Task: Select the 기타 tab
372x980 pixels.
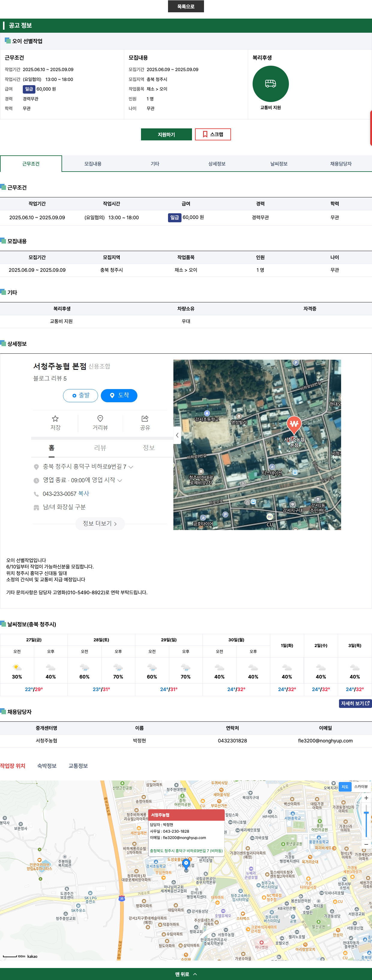Action: [155, 163]
